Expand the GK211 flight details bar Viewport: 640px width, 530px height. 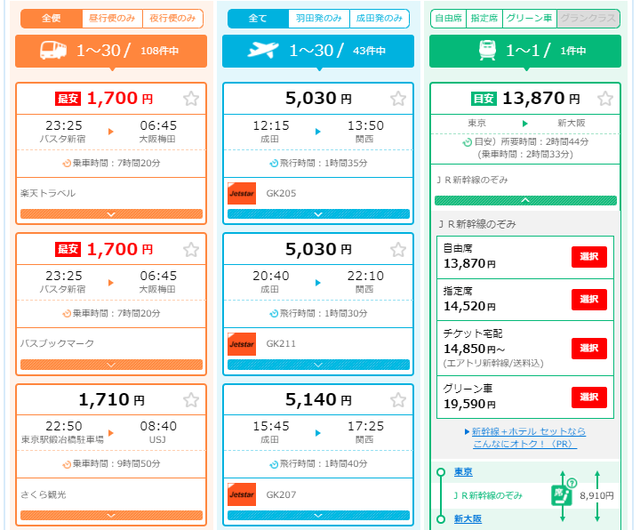pos(318,365)
